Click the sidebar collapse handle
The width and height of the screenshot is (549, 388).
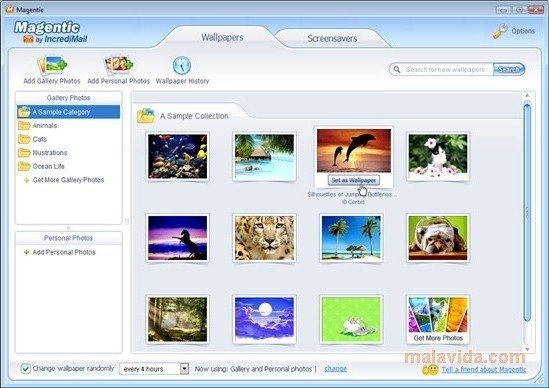(x=127, y=221)
